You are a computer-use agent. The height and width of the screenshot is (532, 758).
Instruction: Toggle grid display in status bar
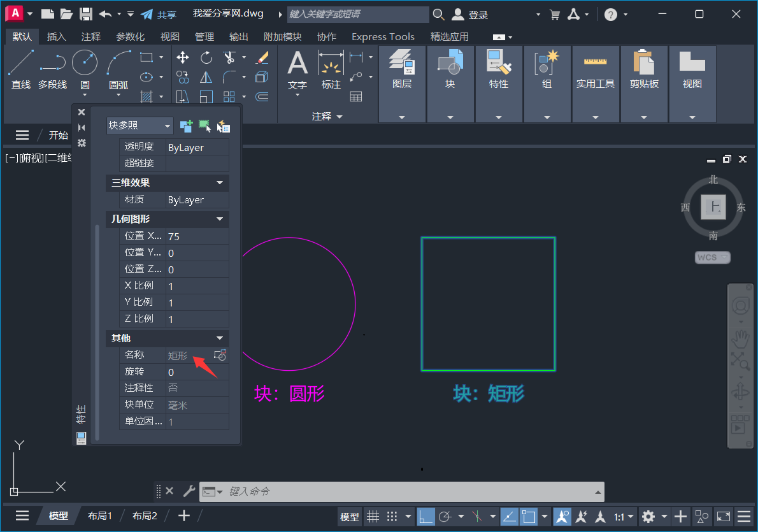(x=373, y=517)
